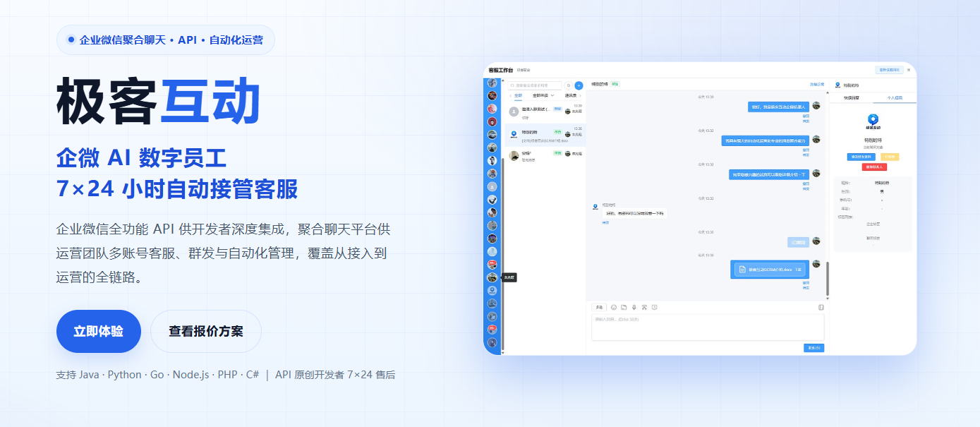Click the pale blue faded message bubble above the attachment
Viewport: 980px width, 427px height.
798,241
